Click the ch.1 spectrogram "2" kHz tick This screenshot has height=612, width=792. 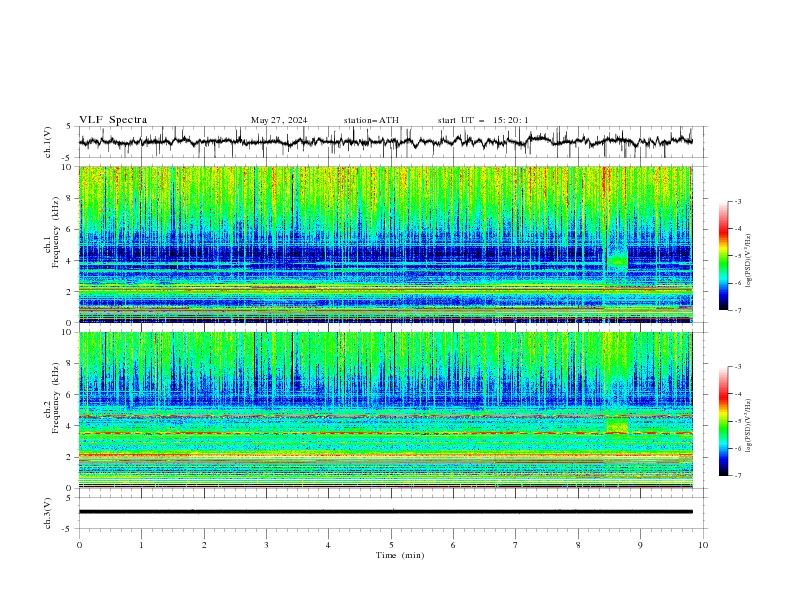(69, 291)
